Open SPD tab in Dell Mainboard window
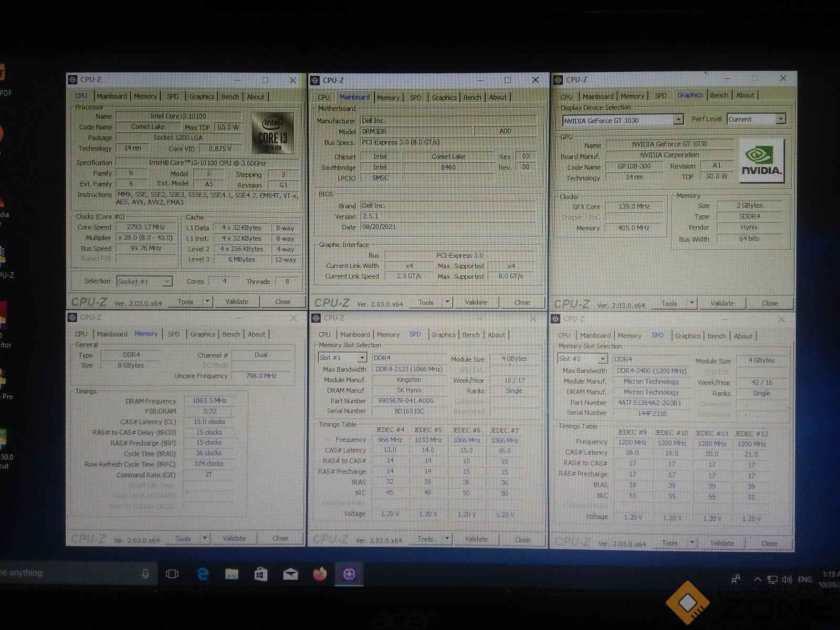 415,97
